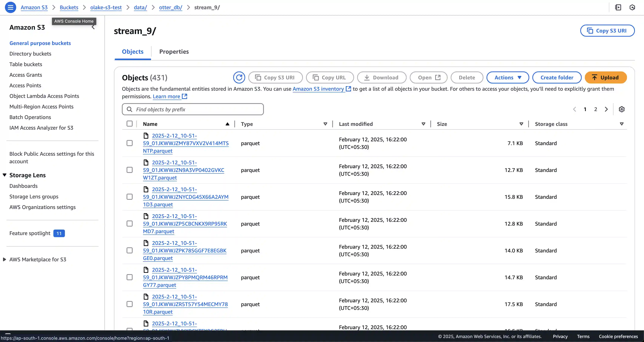Collapse the Amazon S3 sidebar chevron
Viewport: 644px width, 342px height.
[x=93, y=27]
